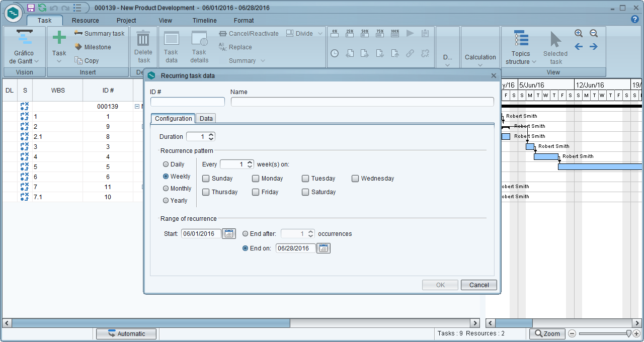Click the unlink tasks broken-chain icon
The width and height of the screenshot is (644, 342).
[425, 53]
